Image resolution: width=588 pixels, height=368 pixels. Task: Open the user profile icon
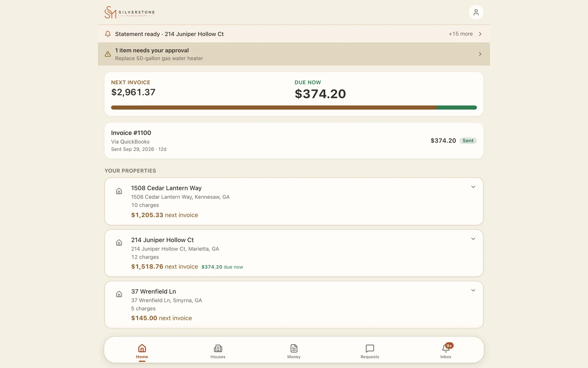(476, 13)
